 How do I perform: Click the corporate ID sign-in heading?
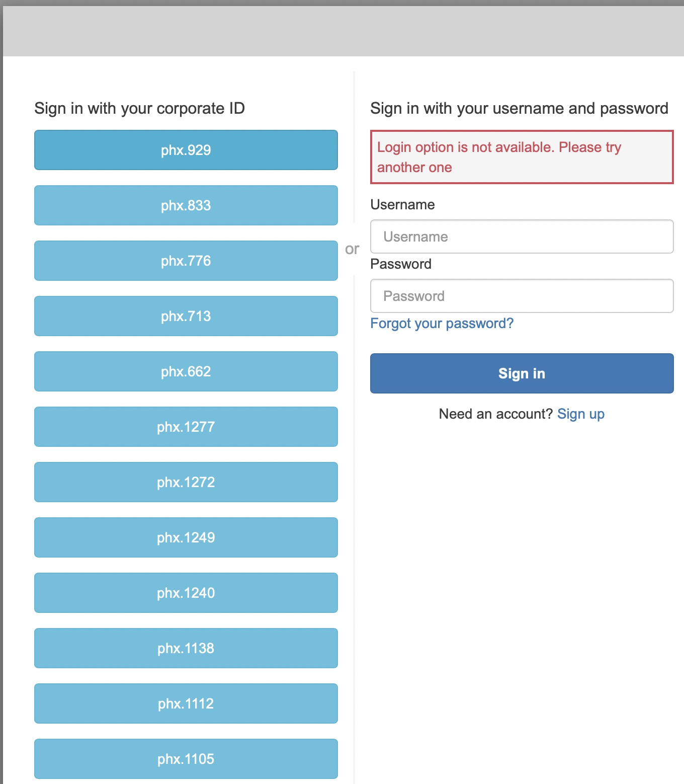[139, 108]
